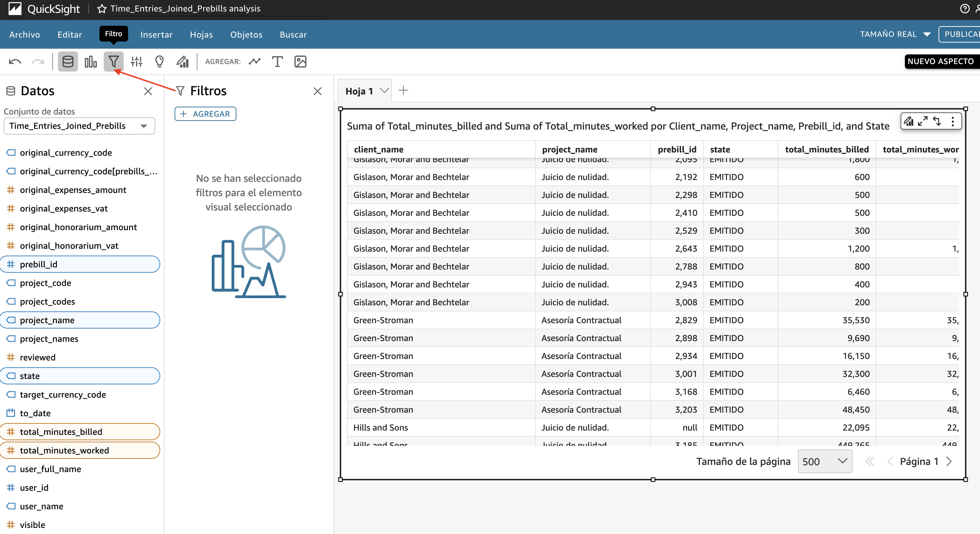Image resolution: width=980 pixels, height=534 pixels.
Task: Open the themes paintbrush chart icon
Action: click(x=183, y=61)
